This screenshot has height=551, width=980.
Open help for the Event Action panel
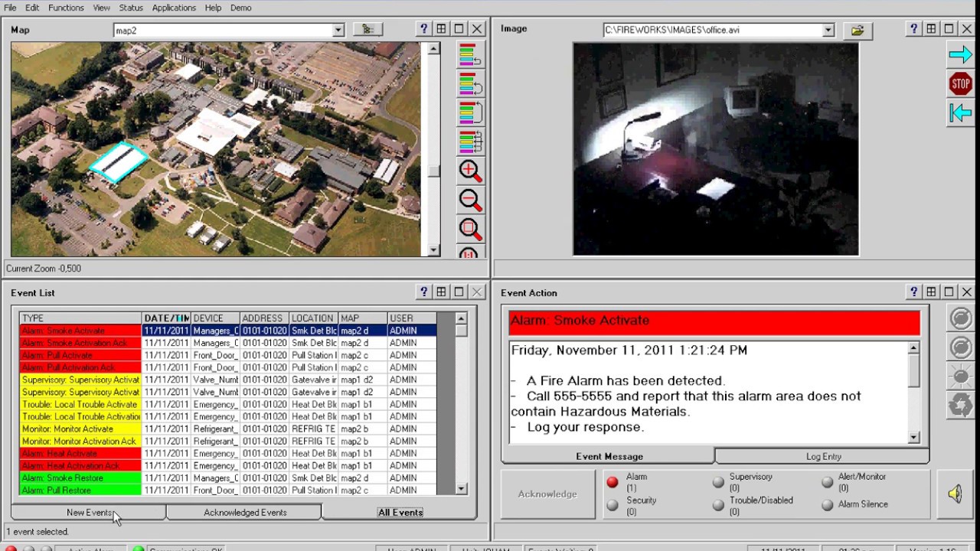[x=913, y=292]
